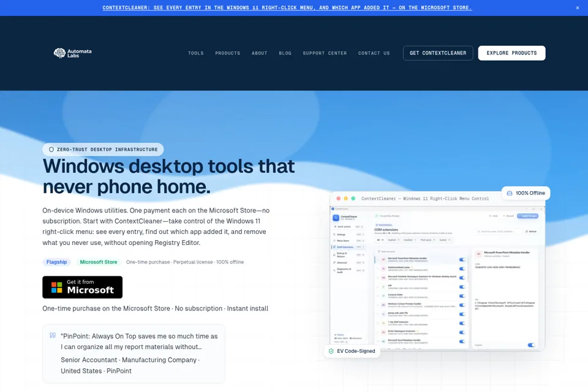Dismiss the top announcement banner with X
Image resolution: width=588 pixels, height=392 pixels.
pos(578,8)
